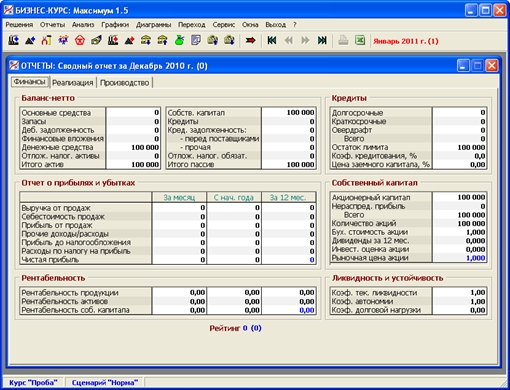
Task: Jump to first period with skip-back icon
Action: tap(272, 41)
